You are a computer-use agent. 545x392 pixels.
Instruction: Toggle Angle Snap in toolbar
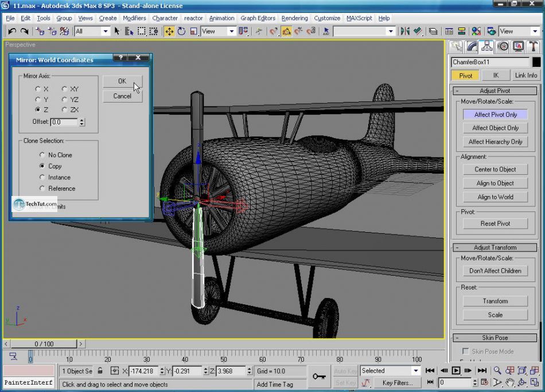tap(286, 32)
